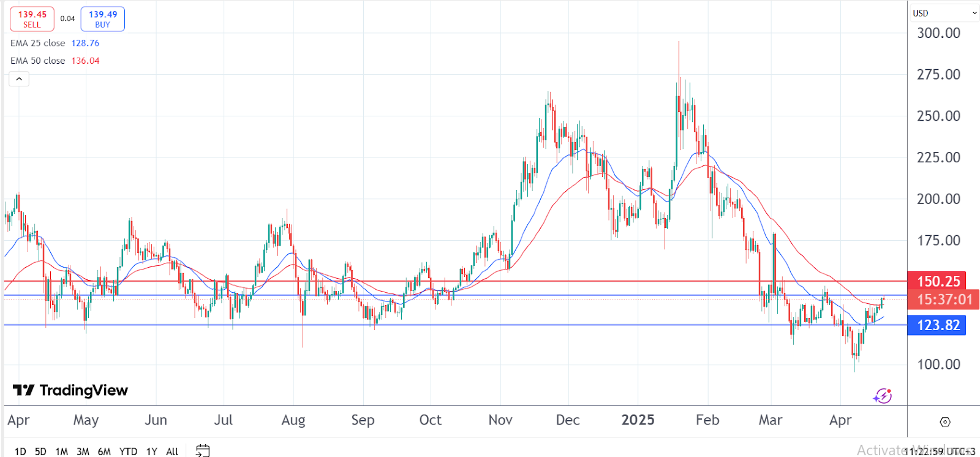Open chart settings hexagon gear icon
Image resolution: width=980 pixels, height=457 pixels.
click(945, 422)
